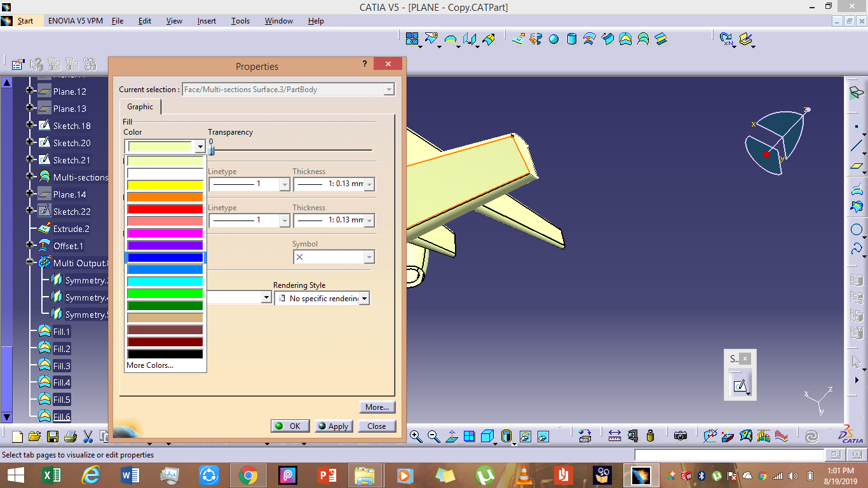Click the New document icon

pos(17,437)
